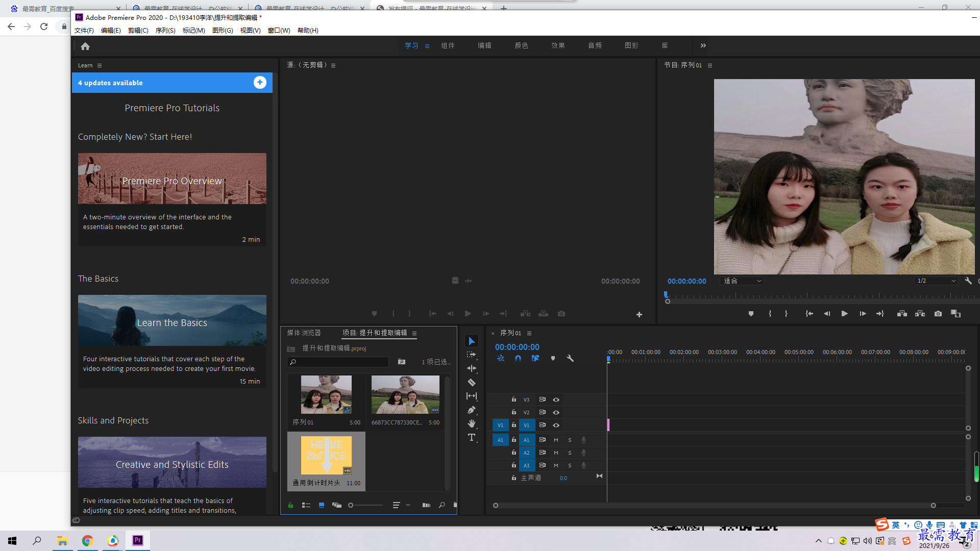This screenshot has height=551, width=980.
Task: Step back one frame in program monitor
Action: (x=827, y=314)
